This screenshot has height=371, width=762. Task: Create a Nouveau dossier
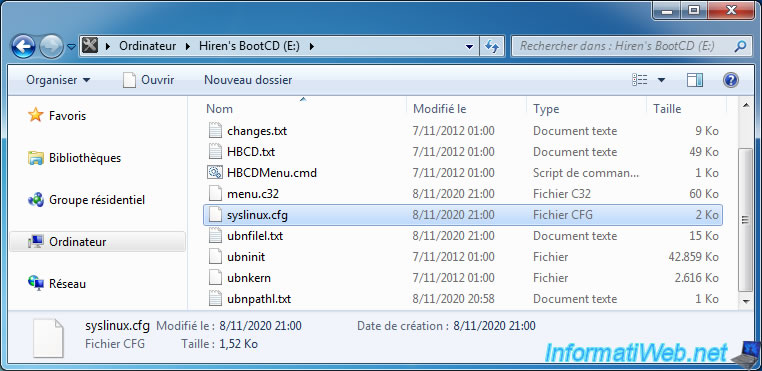coord(248,80)
